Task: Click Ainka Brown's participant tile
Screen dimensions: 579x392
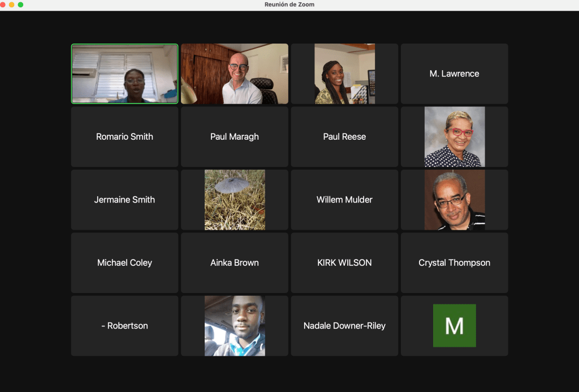Action: tap(235, 263)
